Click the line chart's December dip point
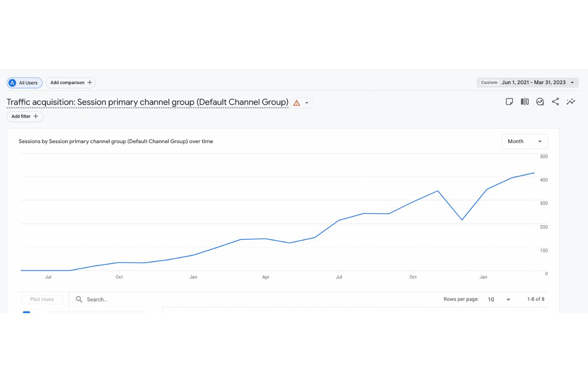The image size is (588, 382). point(462,220)
